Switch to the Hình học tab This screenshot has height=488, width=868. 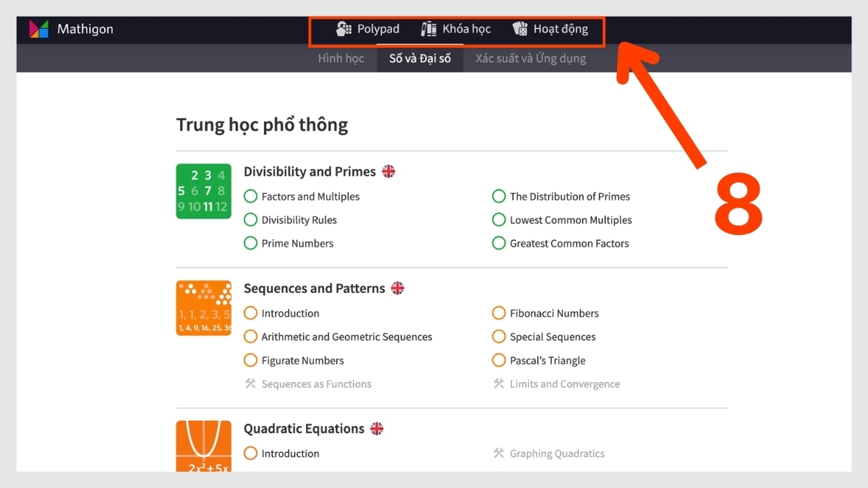point(341,59)
